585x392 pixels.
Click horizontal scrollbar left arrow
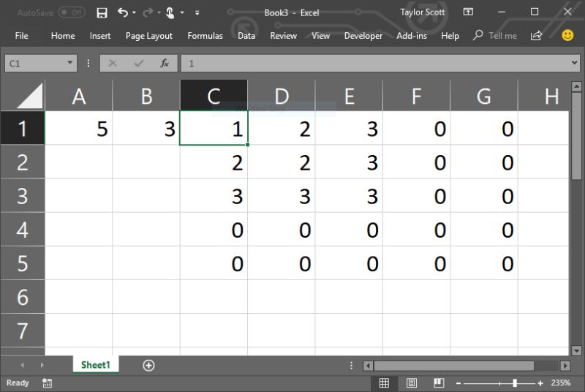(368, 366)
